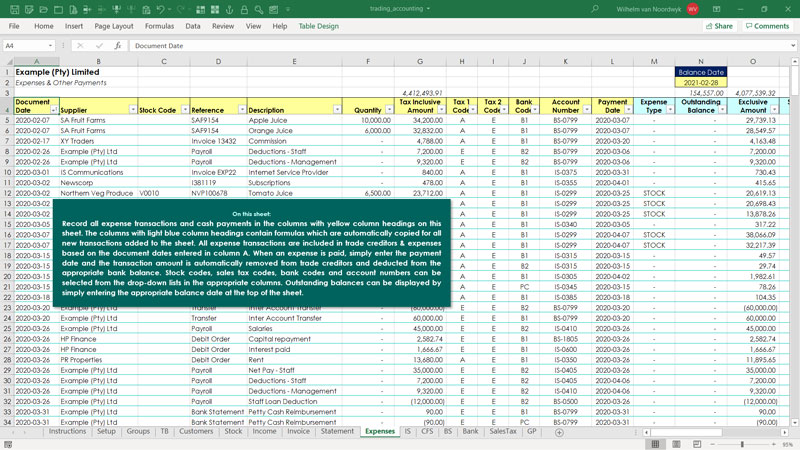
Task: Click the form icon right of the key
Action: tap(274, 10)
